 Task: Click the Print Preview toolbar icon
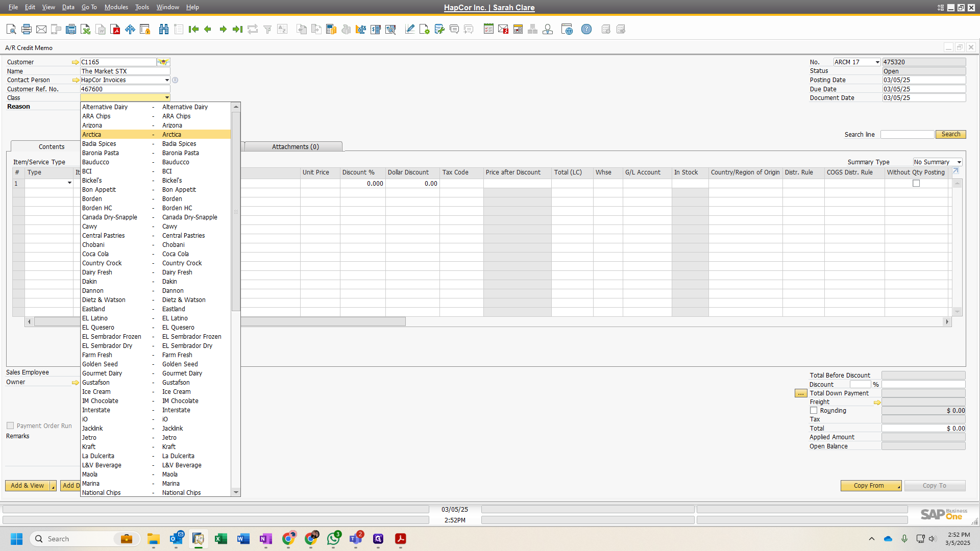11,30
